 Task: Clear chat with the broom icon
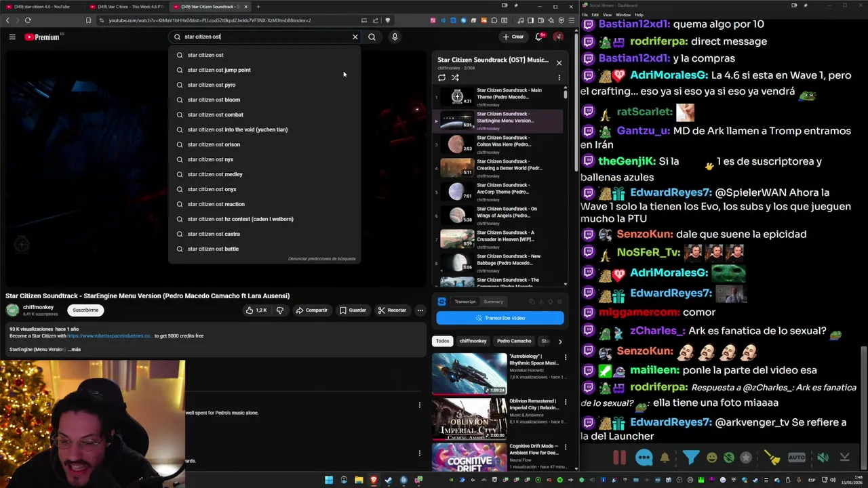coord(772,457)
